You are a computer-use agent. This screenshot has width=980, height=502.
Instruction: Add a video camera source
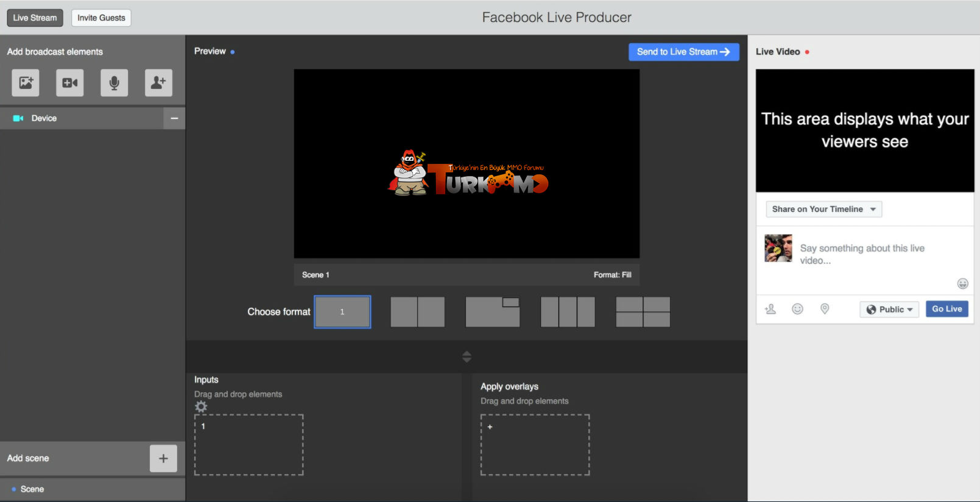point(70,83)
